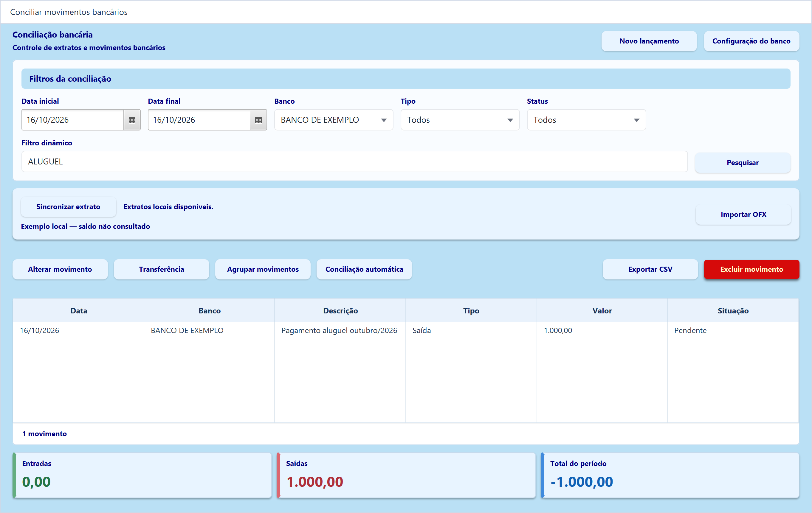Run Conciliação automática
812x513 pixels.
pos(364,269)
